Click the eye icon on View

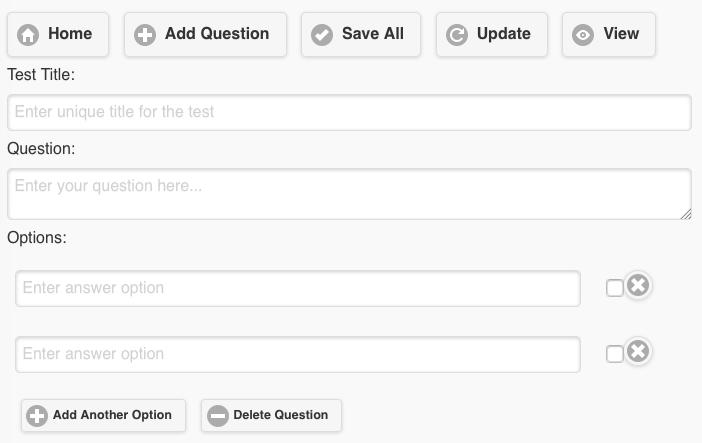(x=583, y=35)
